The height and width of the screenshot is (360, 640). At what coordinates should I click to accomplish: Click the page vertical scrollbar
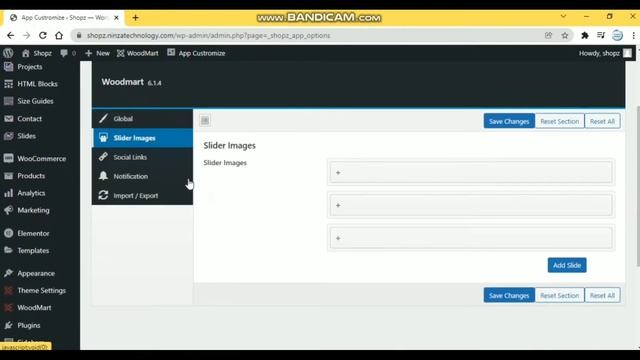click(638, 186)
